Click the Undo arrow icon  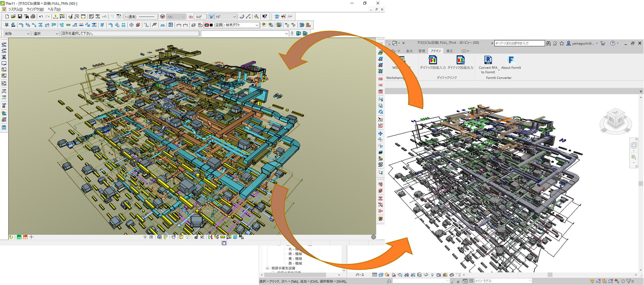(x=41, y=17)
